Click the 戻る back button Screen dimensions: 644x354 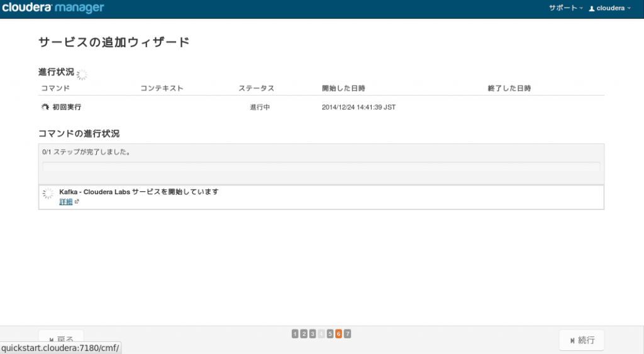tap(61, 340)
